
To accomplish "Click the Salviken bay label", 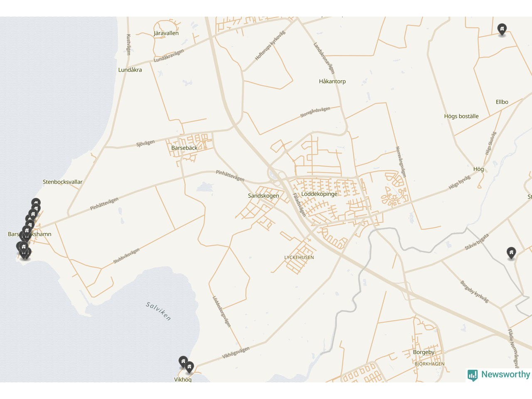I will (158, 311).
